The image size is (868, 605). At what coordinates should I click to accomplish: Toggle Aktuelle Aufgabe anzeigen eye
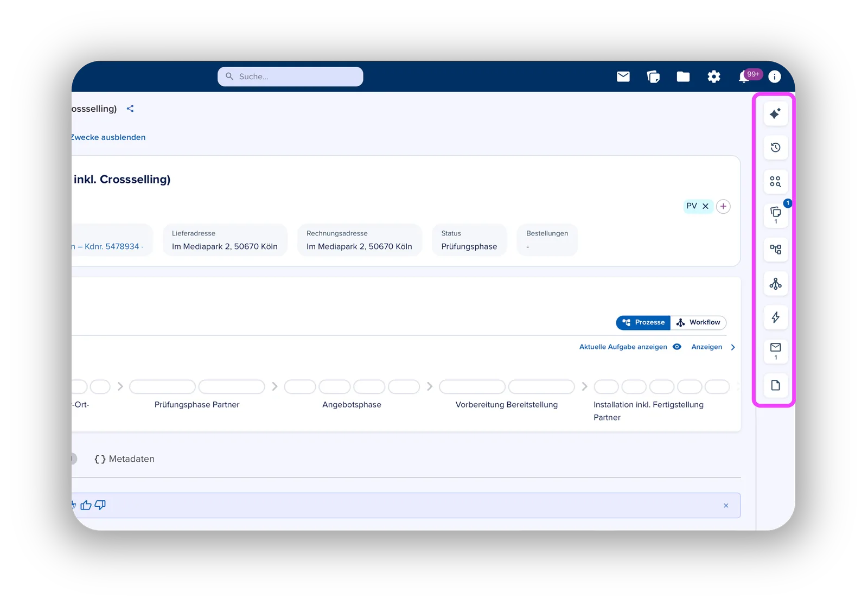point(677,347)
